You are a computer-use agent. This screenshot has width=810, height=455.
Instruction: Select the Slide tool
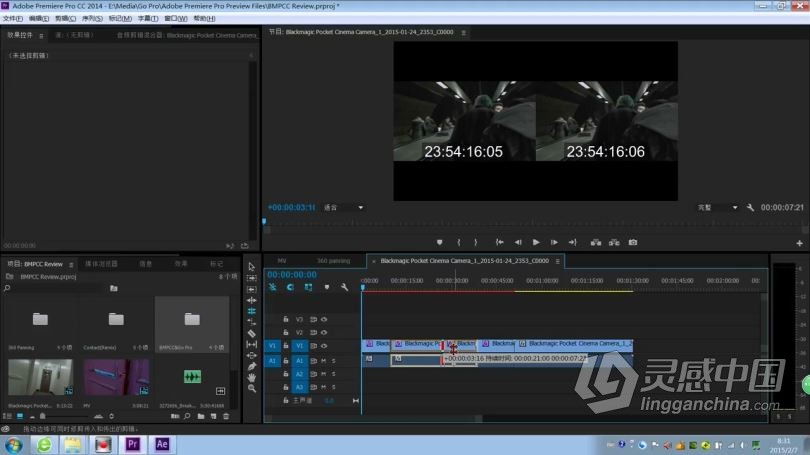[x=252, y=355]
